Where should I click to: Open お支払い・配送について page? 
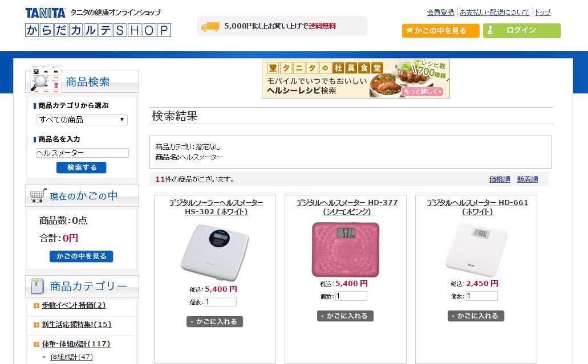click(x=494, y=13)
